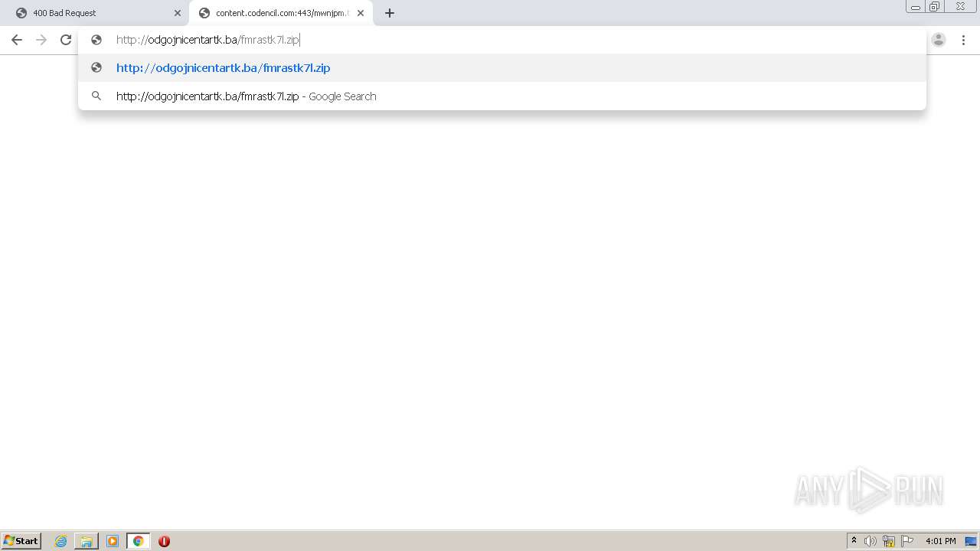Show hidden system tray icons
The height and width of the screenshot is (551, 980).
click(854, 540)
